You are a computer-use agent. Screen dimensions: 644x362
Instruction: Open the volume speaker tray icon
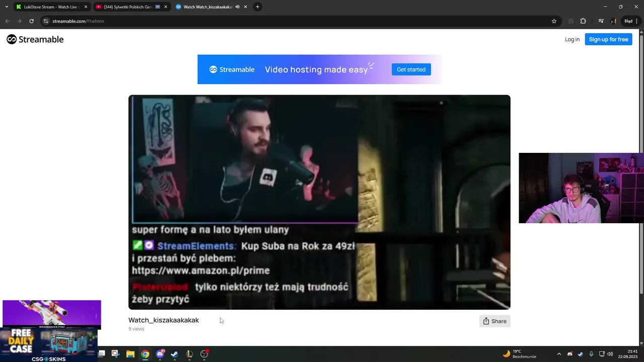click(x=610, y=354)
